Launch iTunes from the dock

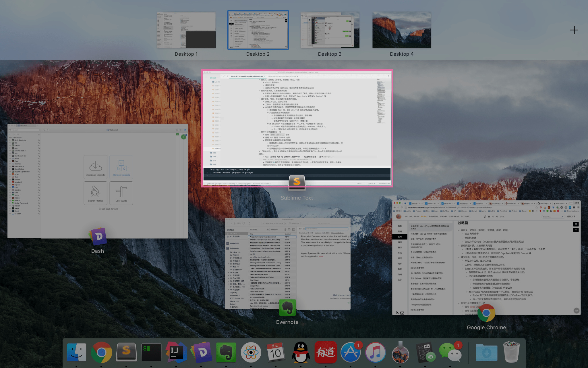pyautogui.click(x=375, y=352)
